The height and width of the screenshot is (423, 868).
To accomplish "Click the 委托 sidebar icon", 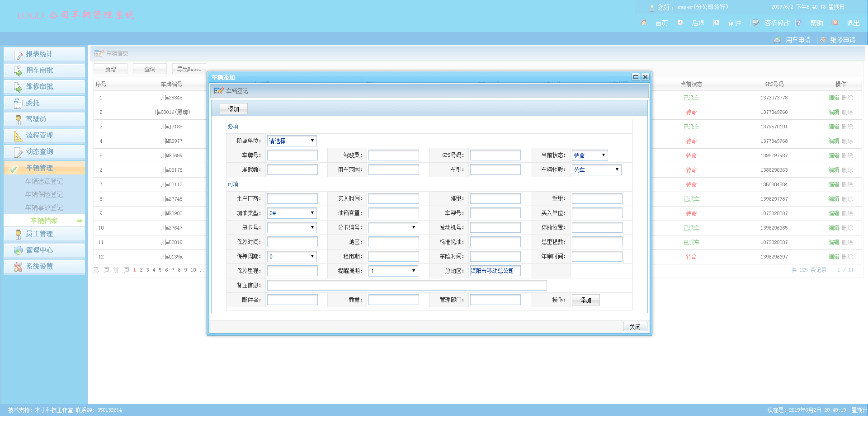I will click(x=18, y=103).
